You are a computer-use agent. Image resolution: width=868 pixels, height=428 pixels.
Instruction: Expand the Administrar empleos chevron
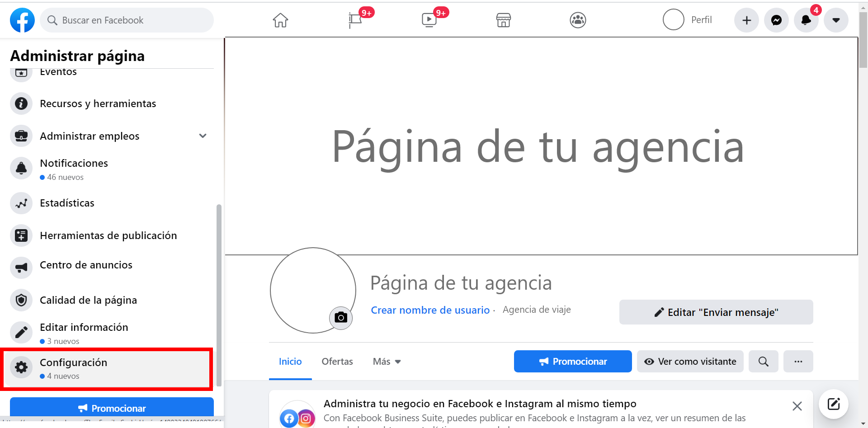click(x=203, y=136)
